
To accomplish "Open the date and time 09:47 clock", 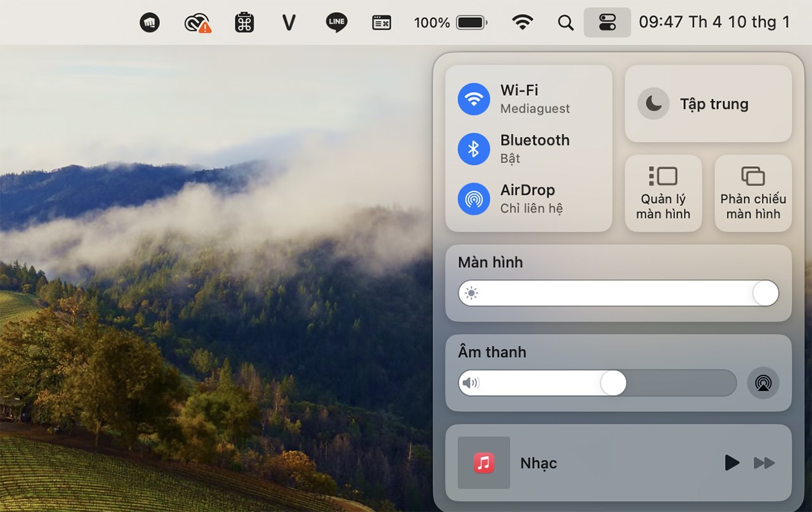I will [714, 22].
